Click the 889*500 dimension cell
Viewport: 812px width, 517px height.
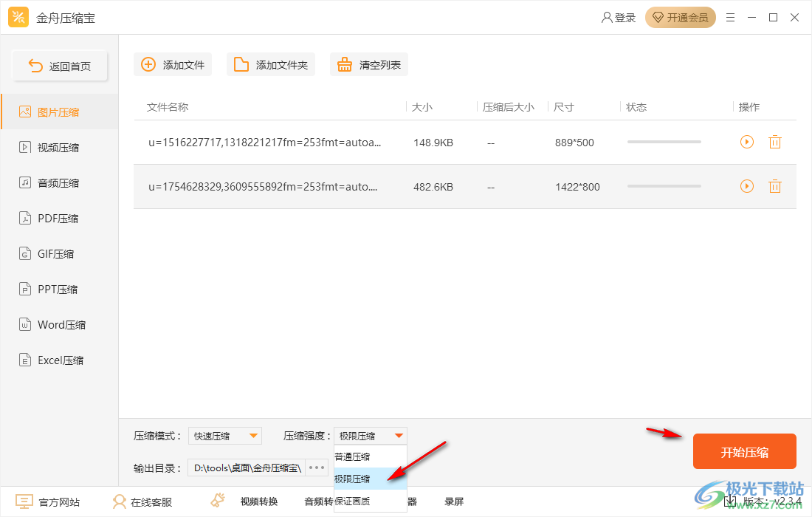(574, 143)
